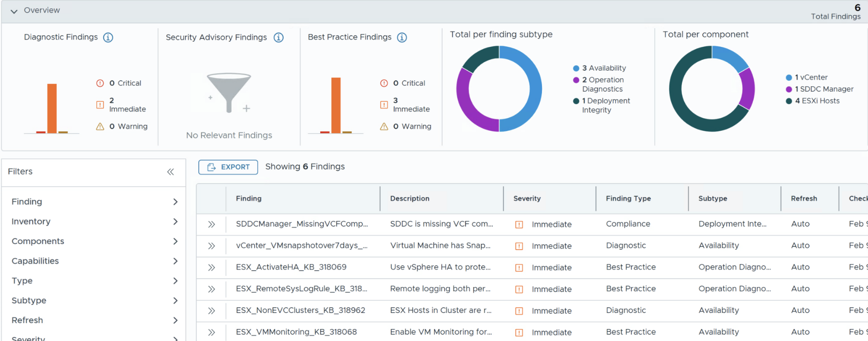
Task: Expand the Refresh filter
Action: [175, 320]
